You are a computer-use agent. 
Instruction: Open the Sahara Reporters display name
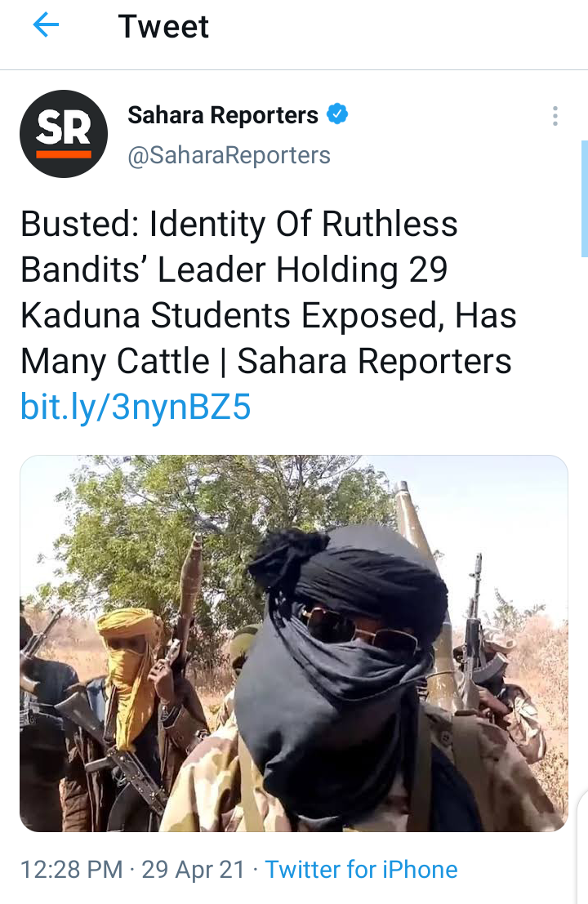click(222, 115)
